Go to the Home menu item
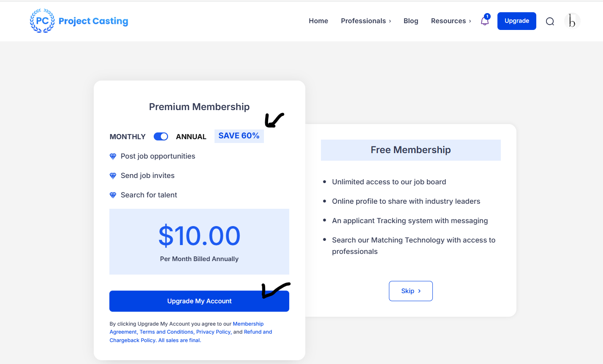The width and height of the screenshot is (603, 364). (318, 21)
